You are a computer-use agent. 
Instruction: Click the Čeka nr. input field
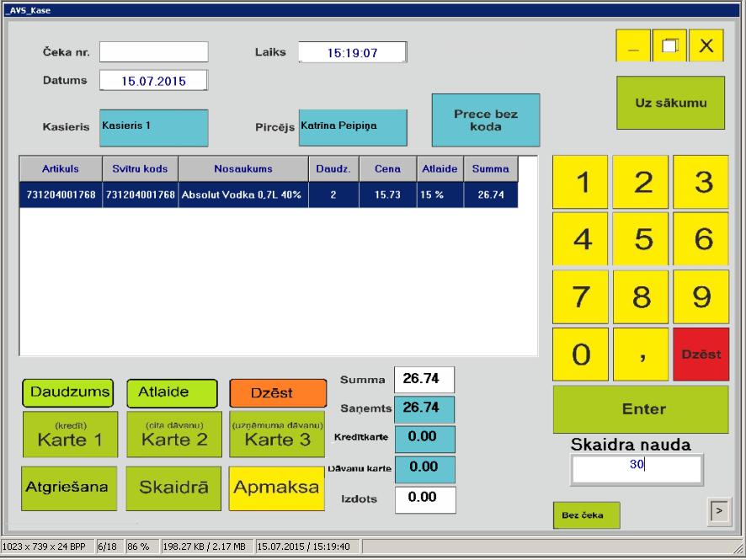tap(153, 52)
